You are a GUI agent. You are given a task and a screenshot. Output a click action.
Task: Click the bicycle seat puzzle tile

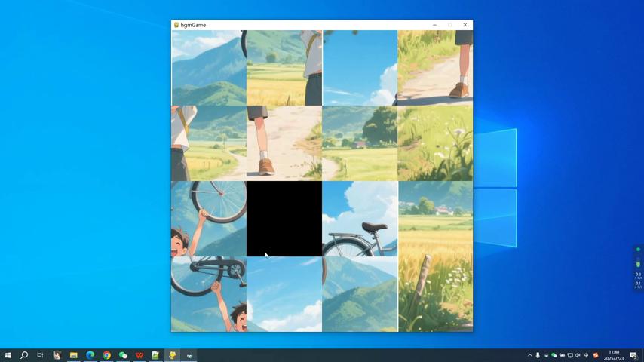[x=360, y=219]
